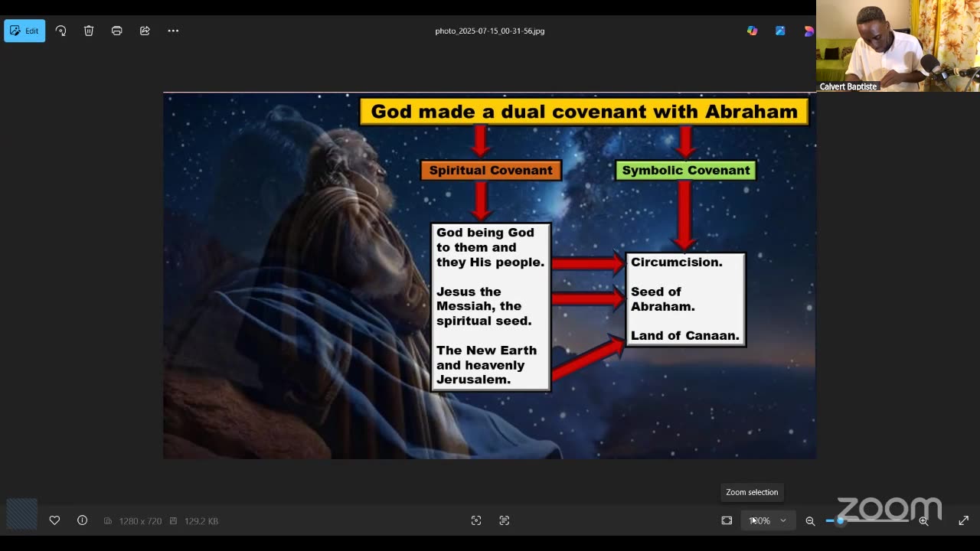This screenshot has height=551, width=980.
Task: Favorite the photo with the heart icon
Action: pos(54,520)
